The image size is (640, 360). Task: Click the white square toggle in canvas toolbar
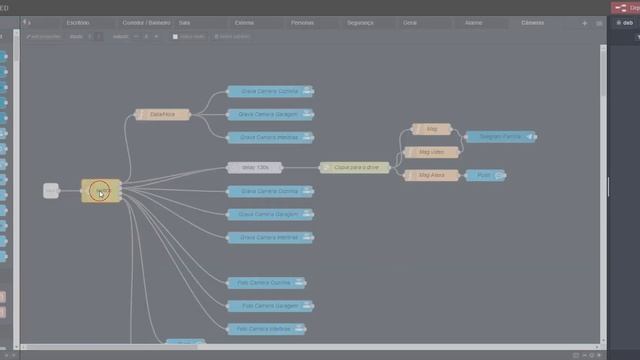point(175,36)
